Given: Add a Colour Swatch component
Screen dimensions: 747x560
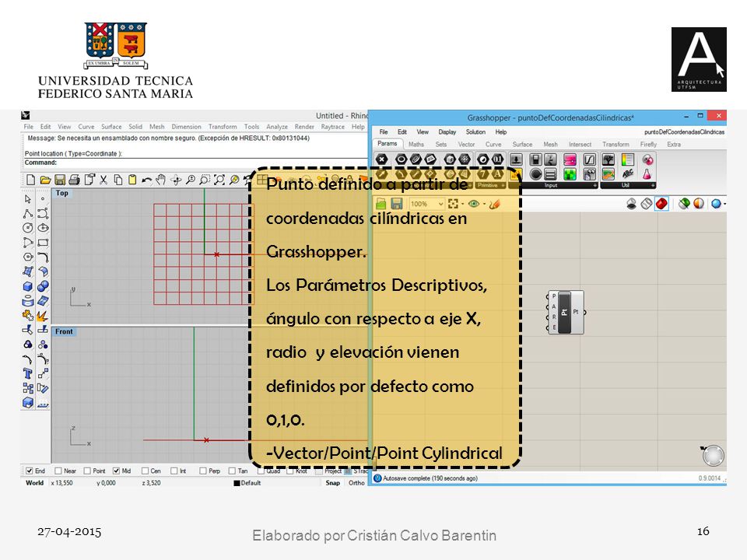Looking at the screenshot, I should (570, 159).
